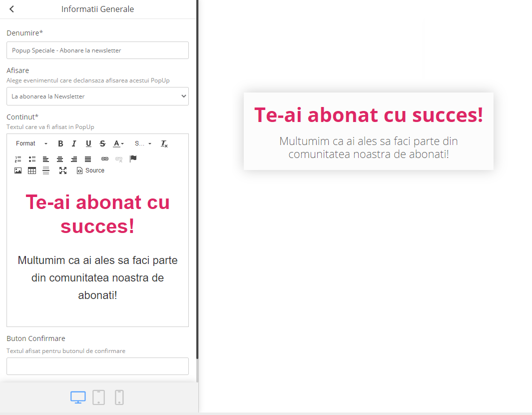Toggle bold formatting in editor
Viewport: 532px width, 415px height.
point(60,143)
